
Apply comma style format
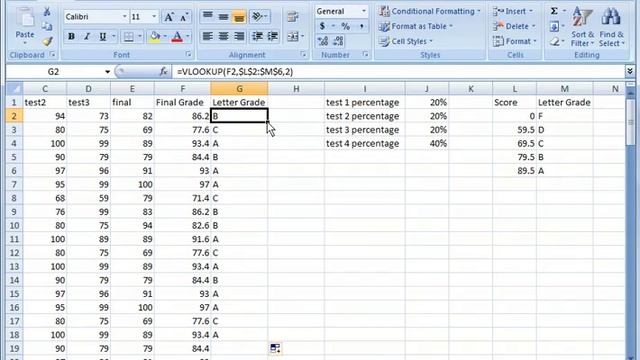pos(361,26)
